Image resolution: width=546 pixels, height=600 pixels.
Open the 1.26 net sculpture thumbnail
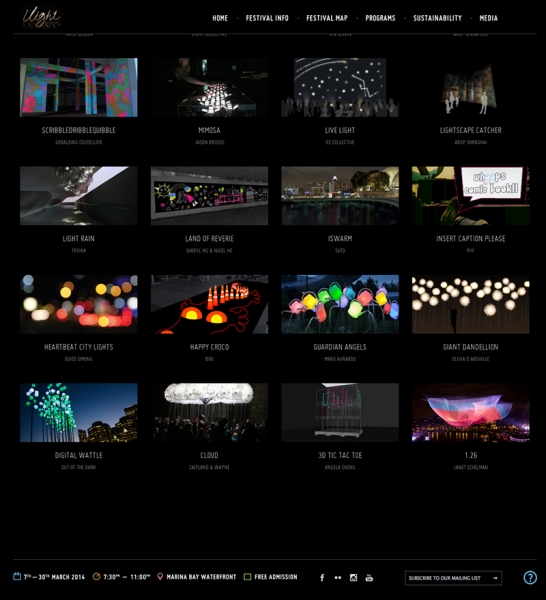[471, 412]
